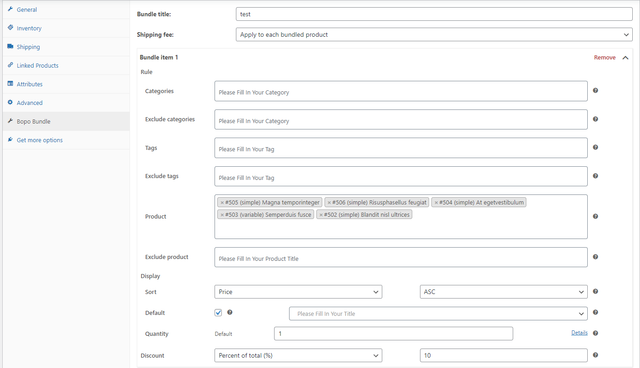
Task: Click the Quantity default value field
Action: [x=393, y=334]
